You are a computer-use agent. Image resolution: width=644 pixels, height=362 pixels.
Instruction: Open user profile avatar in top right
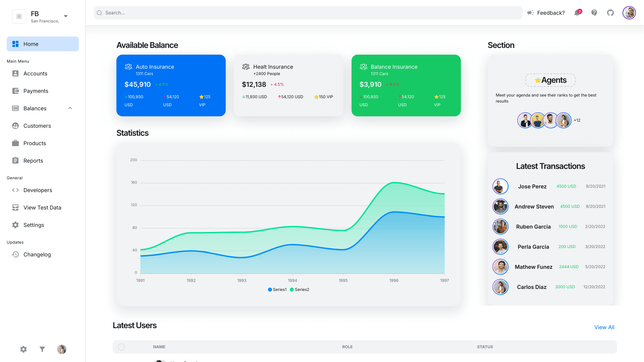point(629,13)
